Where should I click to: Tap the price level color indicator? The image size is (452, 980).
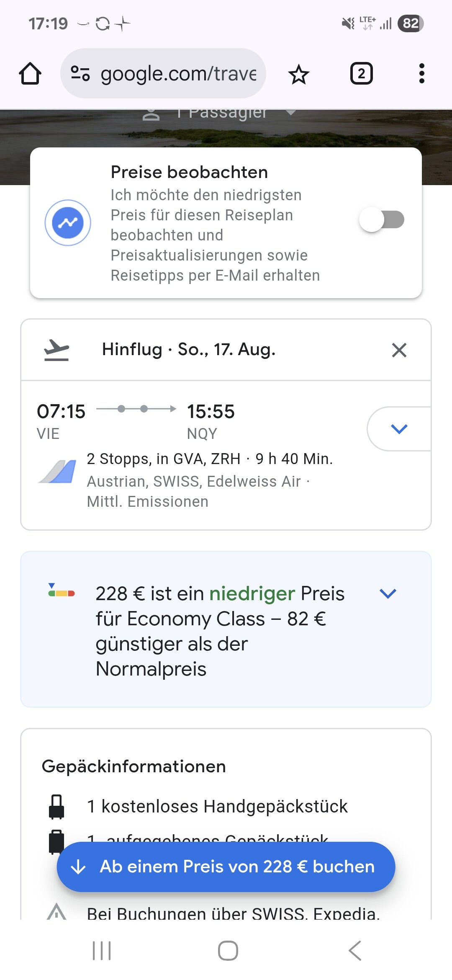(x=61, y=591)
